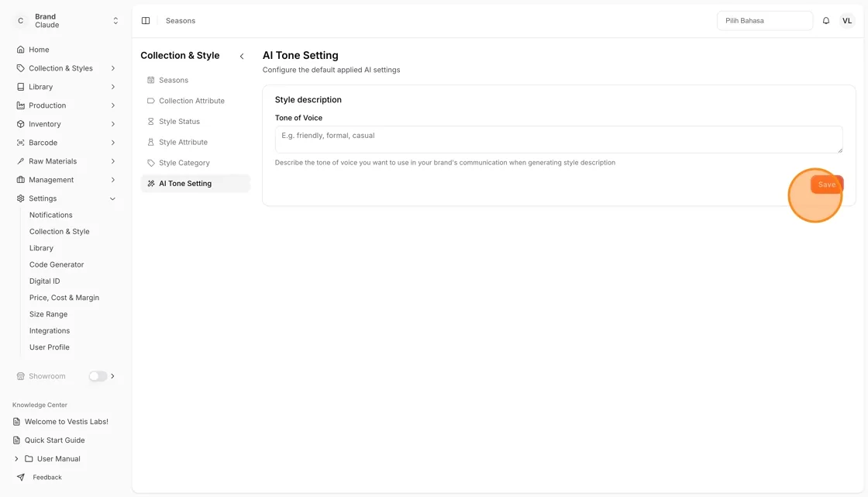The image size is (868, 497).
Task: Click the notification bell icon
Action: coord(825,20)
